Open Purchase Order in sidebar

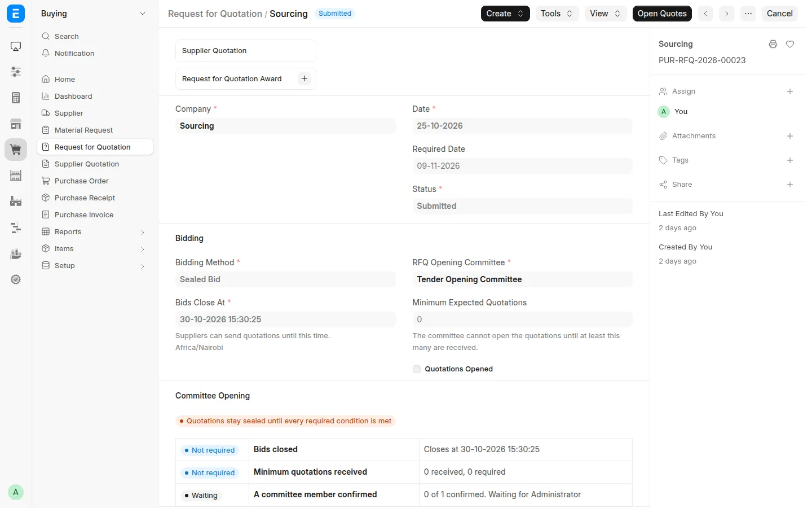(95, 181)
